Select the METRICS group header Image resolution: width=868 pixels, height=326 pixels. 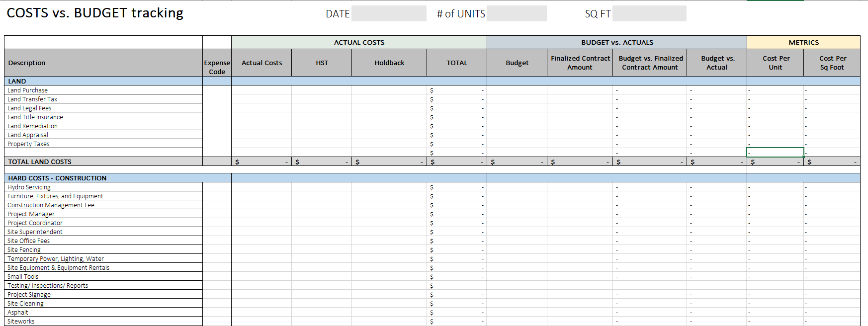coord(803,42)
